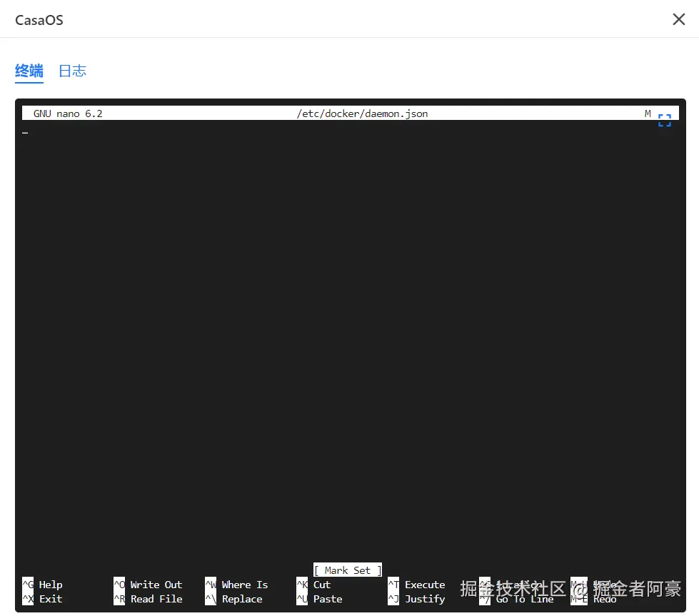
Task: Click the Where Is shortcut label
Action: coord(245,585)
